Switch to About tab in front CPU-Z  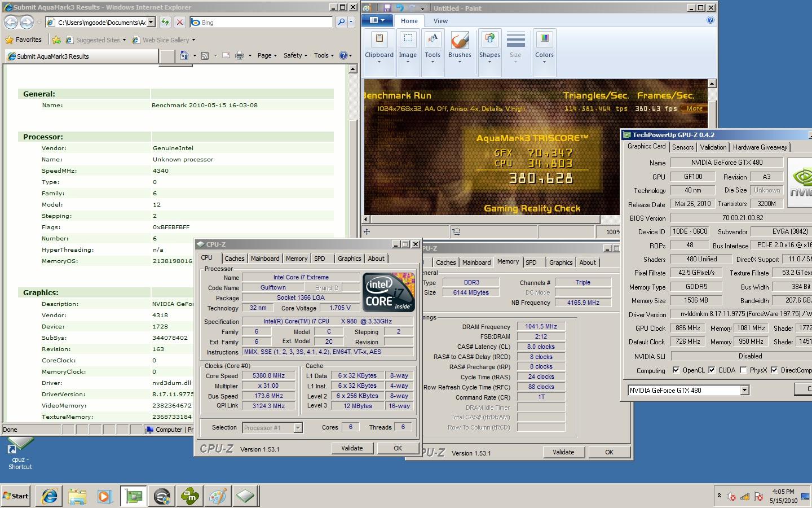click(376, 259)
